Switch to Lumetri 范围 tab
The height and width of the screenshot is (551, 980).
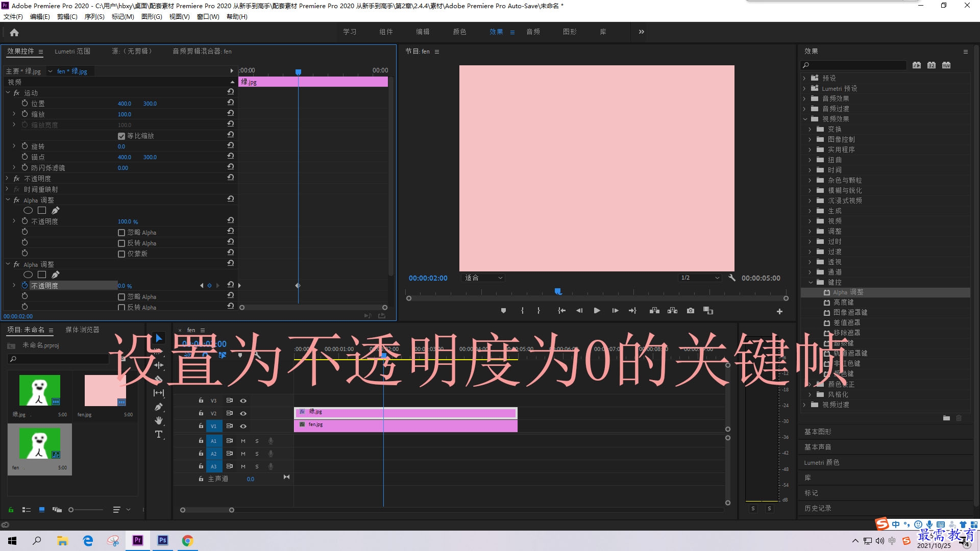tap(72, 51)
